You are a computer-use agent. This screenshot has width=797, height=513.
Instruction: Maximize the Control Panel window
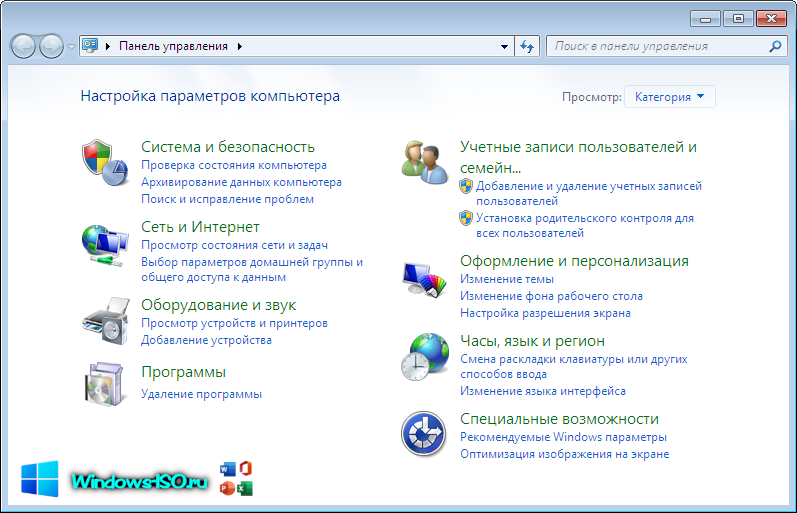coord(738,19)
